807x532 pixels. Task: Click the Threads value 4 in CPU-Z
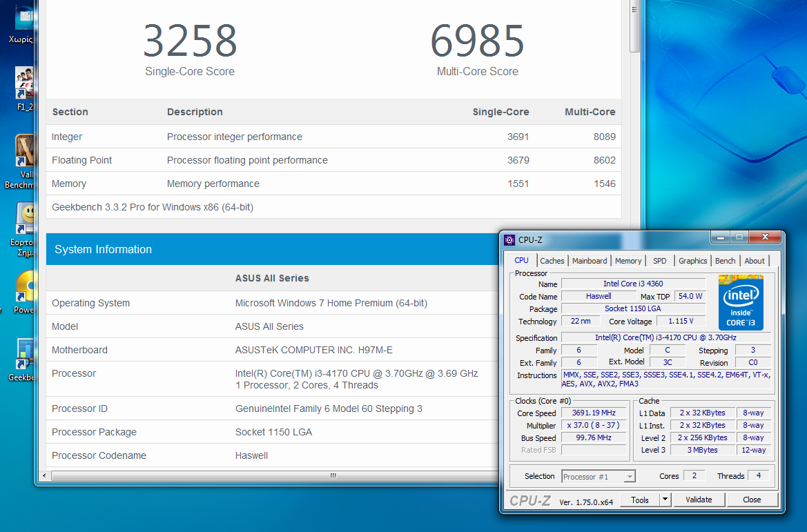coord(758,476)
